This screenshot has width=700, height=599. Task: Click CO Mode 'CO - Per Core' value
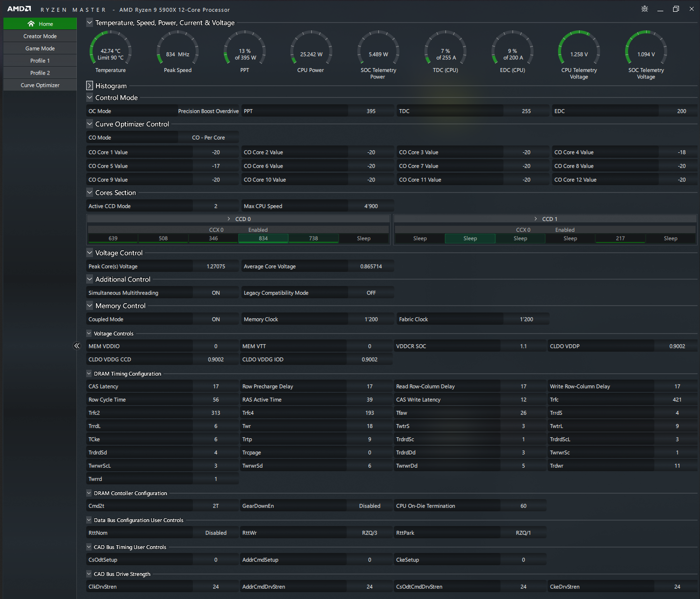tap(209, 138)
